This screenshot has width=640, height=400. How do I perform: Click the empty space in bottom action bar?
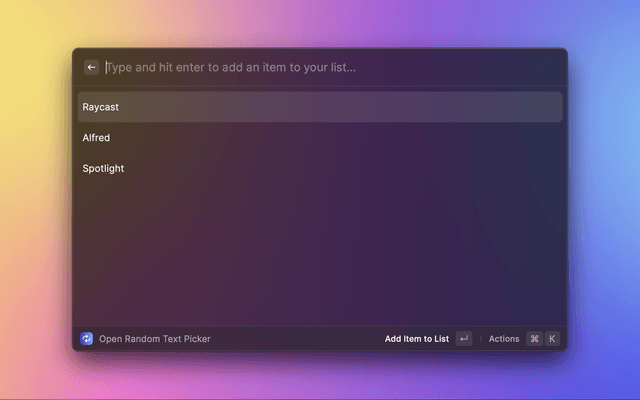(x=300, y=339)
